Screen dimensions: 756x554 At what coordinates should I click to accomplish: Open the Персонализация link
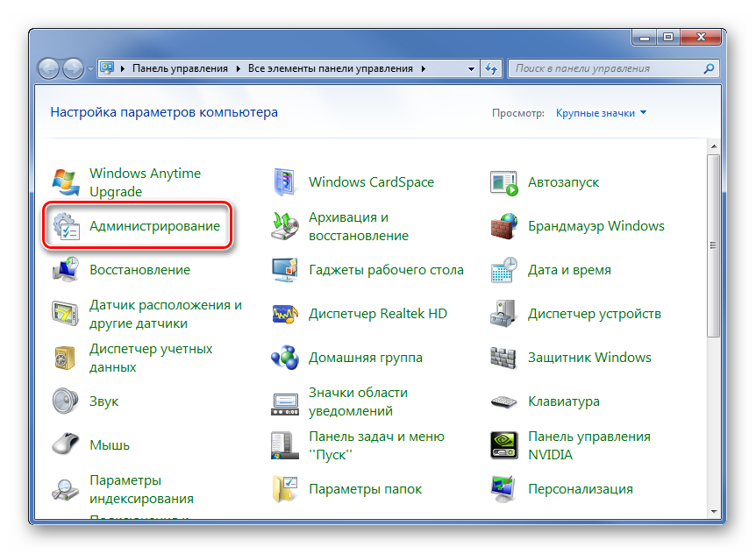coord(581,489)
